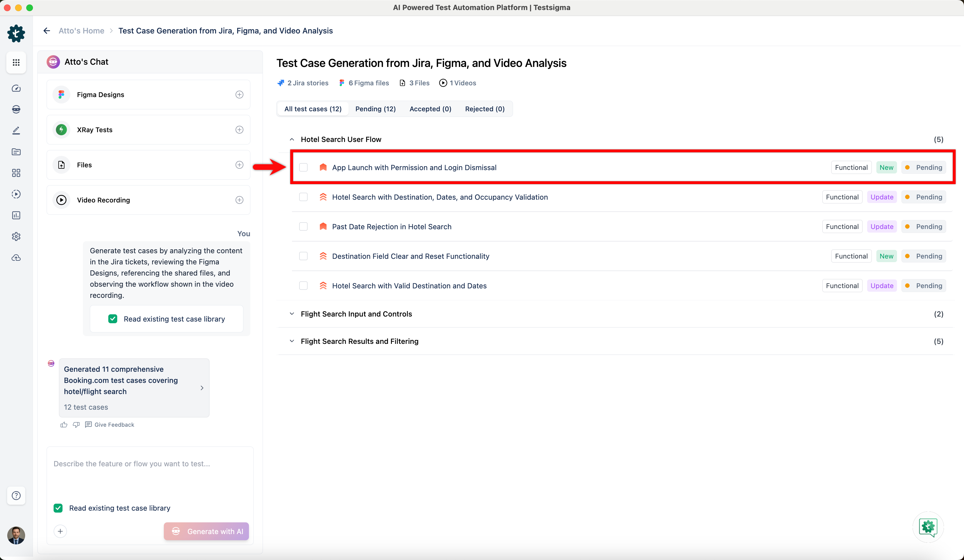This screenshot has height=560, width=964.
Task: Select Past Date Rejection test case checkbox
Action: click(303, 227)
